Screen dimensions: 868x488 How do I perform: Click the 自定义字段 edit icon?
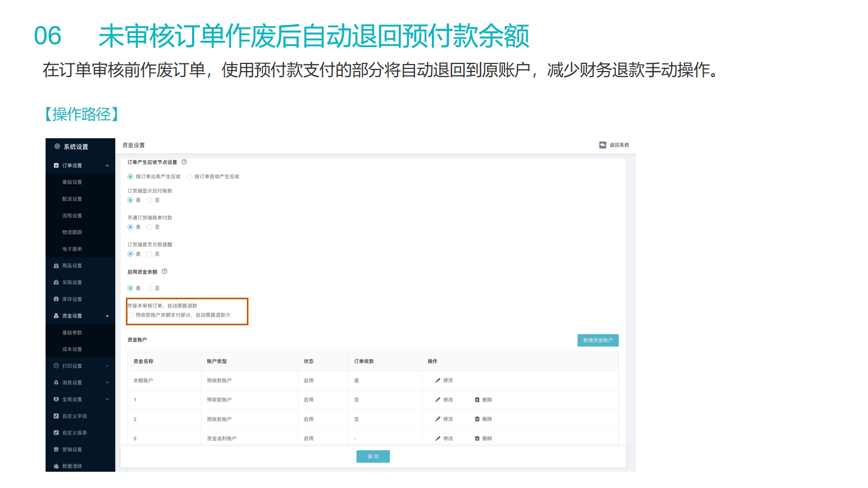56,416
